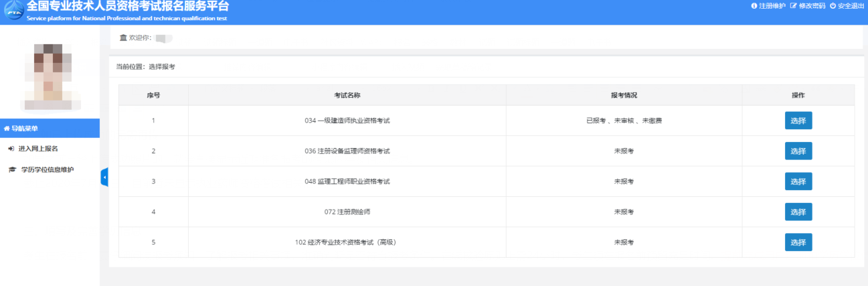
Task: Click the home icon beside 导航菜单
Action: click(x=7, y=129)
